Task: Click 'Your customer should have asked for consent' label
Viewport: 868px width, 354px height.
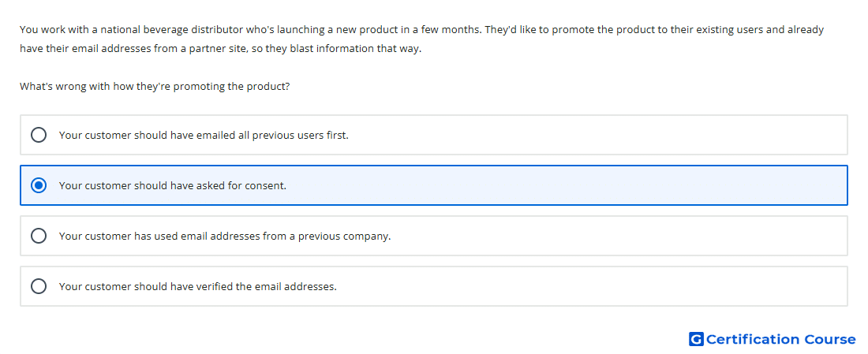Action: [173, 186]
